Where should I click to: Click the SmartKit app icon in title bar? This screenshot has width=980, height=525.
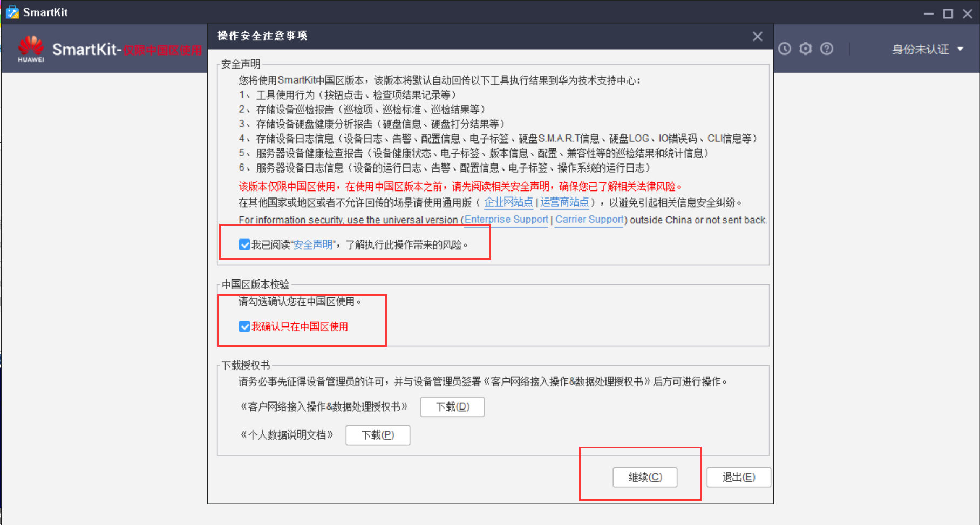pyautogui.click(x=12, y=12)
